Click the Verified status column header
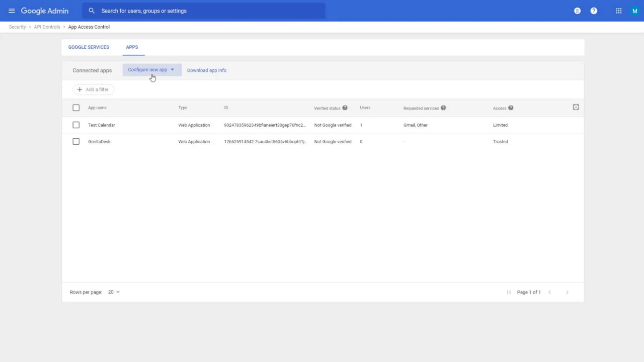The image size is (644, 362). [x=328, y=108]
